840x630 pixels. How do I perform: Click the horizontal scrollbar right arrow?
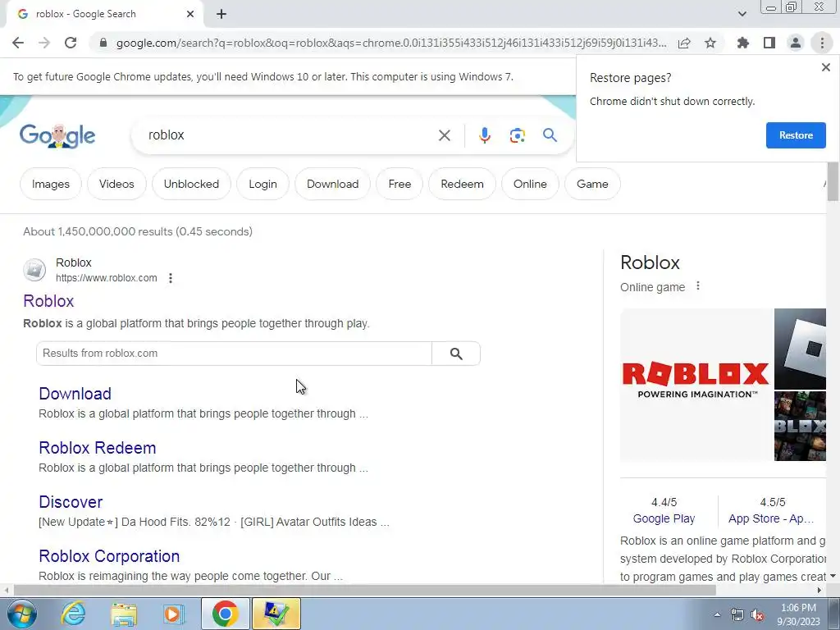pos(819,590)
